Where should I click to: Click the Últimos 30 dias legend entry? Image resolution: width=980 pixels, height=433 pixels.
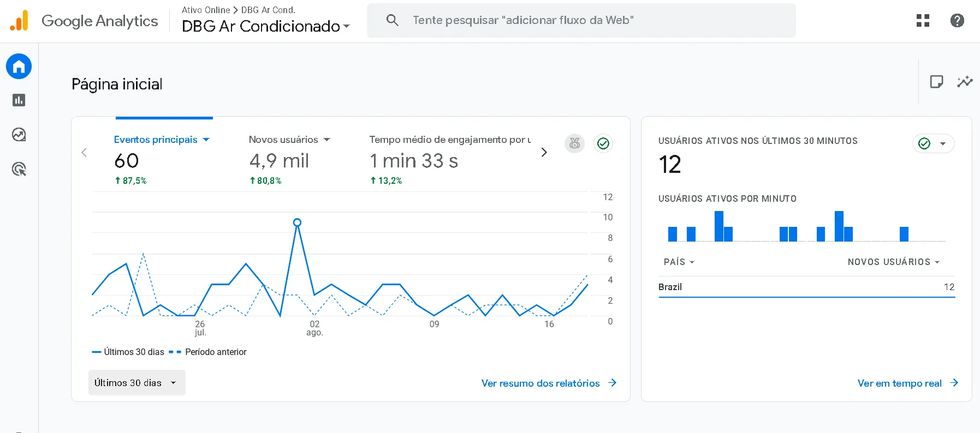[128, 352]
